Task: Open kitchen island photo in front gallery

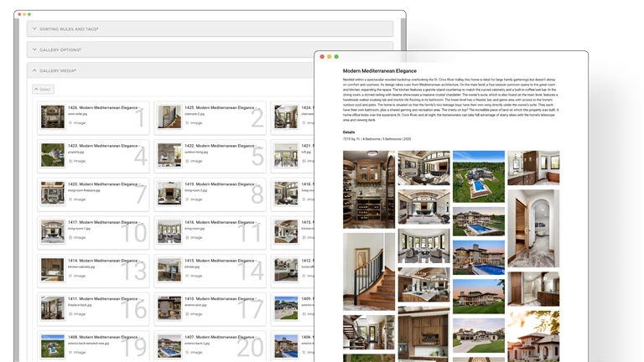Action: click(423, 285)
